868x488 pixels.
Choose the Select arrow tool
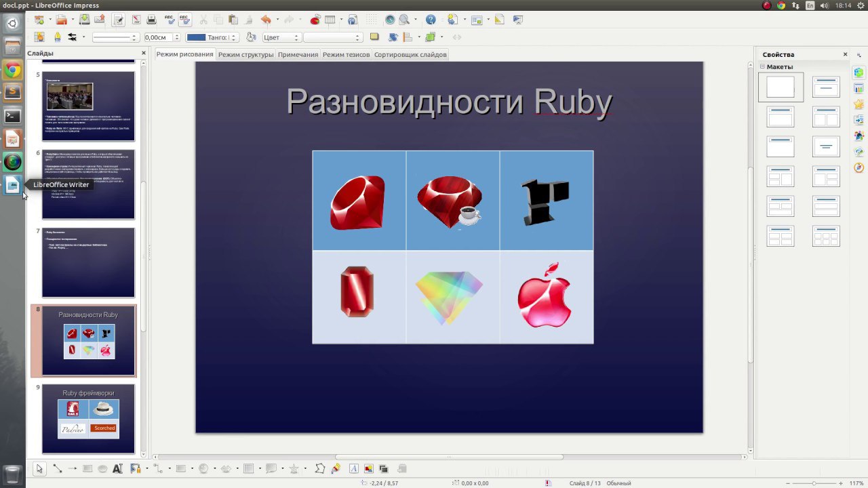click(39, 468)
